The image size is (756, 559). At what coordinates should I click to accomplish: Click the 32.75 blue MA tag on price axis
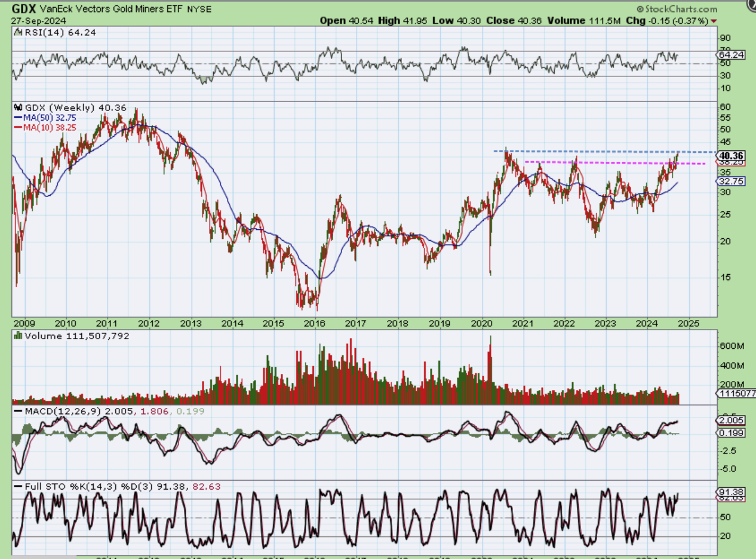[731, 181]
